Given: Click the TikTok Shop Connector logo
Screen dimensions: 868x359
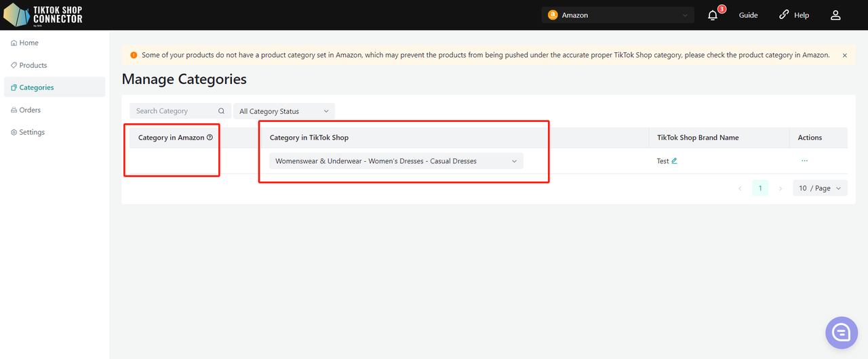Looking at the screenshot, I should 43,14.
